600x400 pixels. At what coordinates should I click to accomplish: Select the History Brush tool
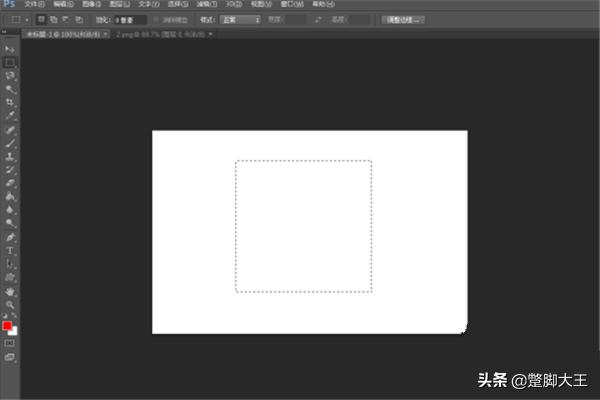point(10,170)
